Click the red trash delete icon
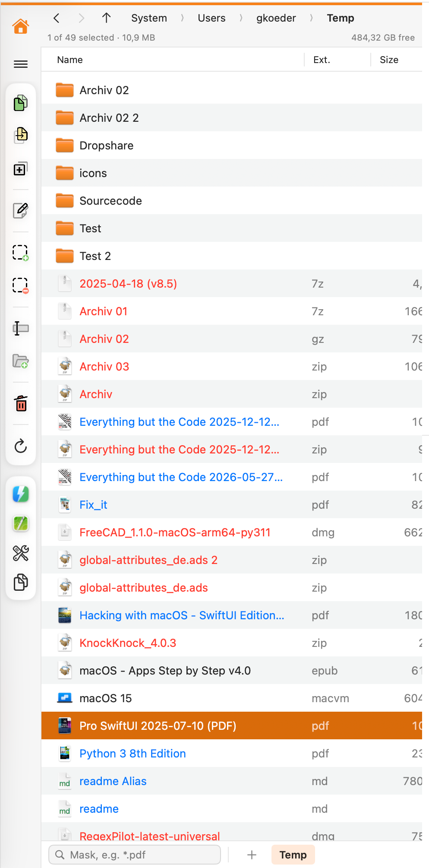Viewport: 429px width, 868px height. 21,403
